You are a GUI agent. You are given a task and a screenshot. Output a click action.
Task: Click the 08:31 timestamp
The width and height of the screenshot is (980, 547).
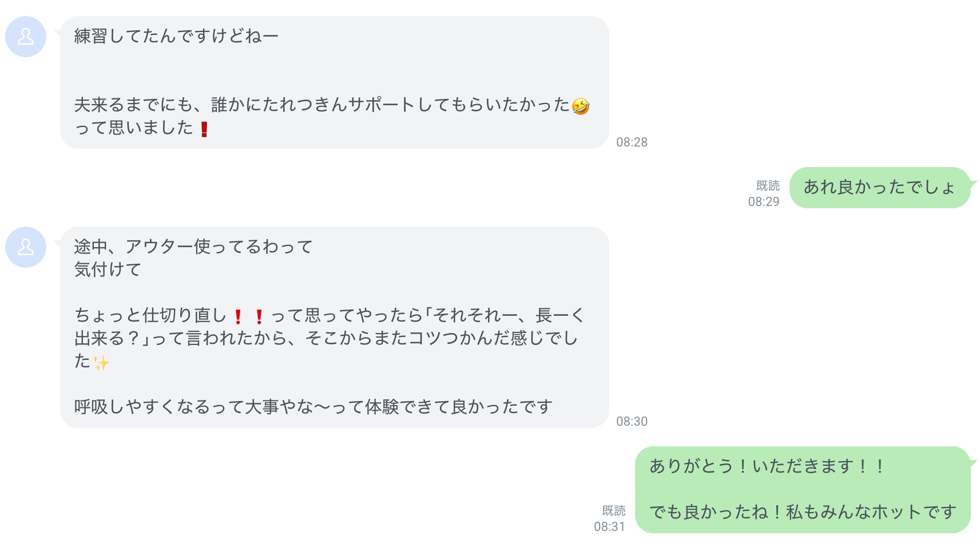(x=609, y=526)
